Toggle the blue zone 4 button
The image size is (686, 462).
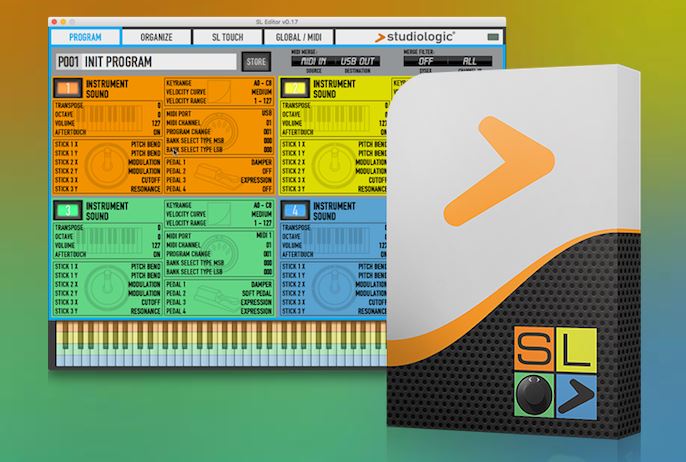tap(295, 210)
